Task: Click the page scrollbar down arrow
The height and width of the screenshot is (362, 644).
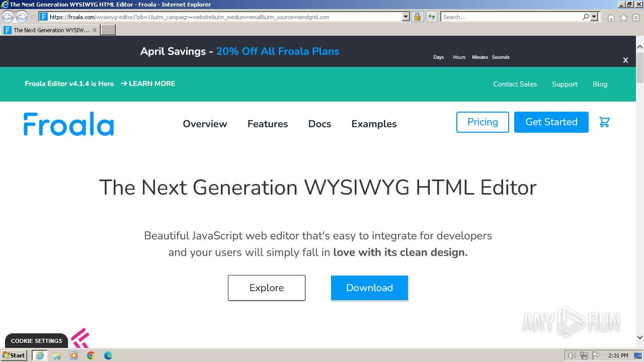Action: [x=640, y=337]
